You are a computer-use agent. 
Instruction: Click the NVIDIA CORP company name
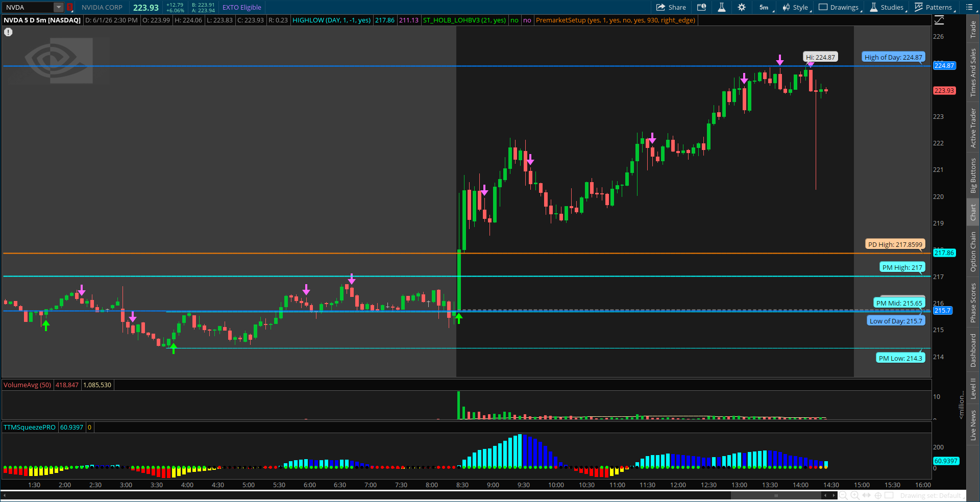tap(102, 7)
